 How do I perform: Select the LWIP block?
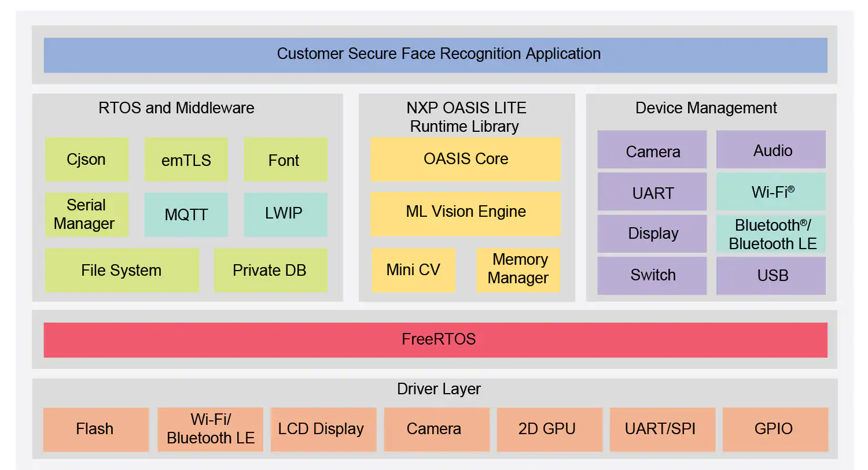click(x=285, y=214)
